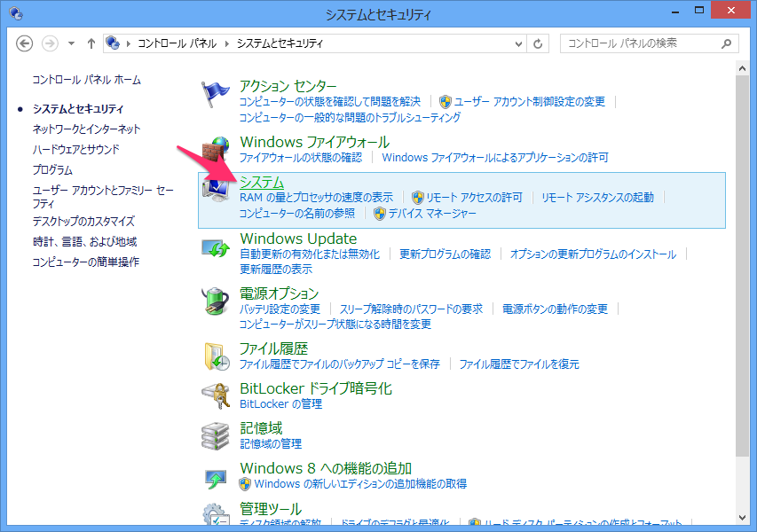The height and width of the screenshot is (532, 757).
Task: Select 時計、言語、および地域 in sidebar
Action: click(x=85, y=241)
